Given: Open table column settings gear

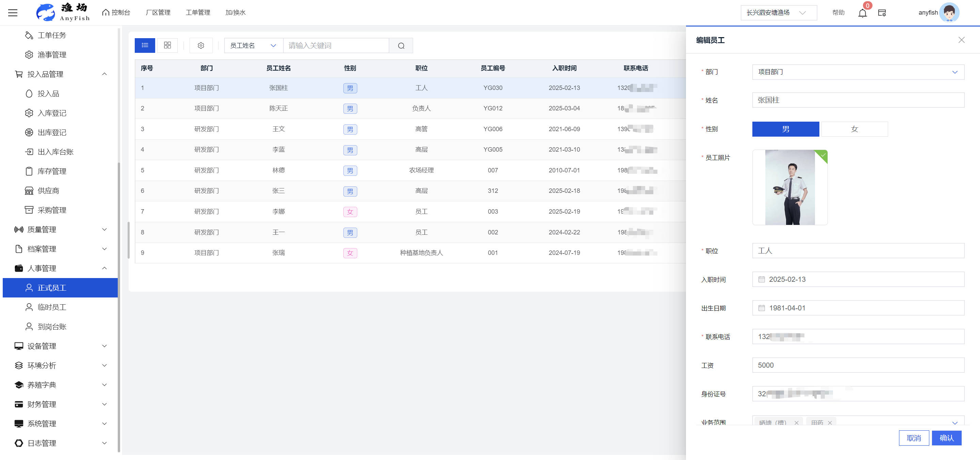Looking at the screenshot, I should tap(201, 46).
